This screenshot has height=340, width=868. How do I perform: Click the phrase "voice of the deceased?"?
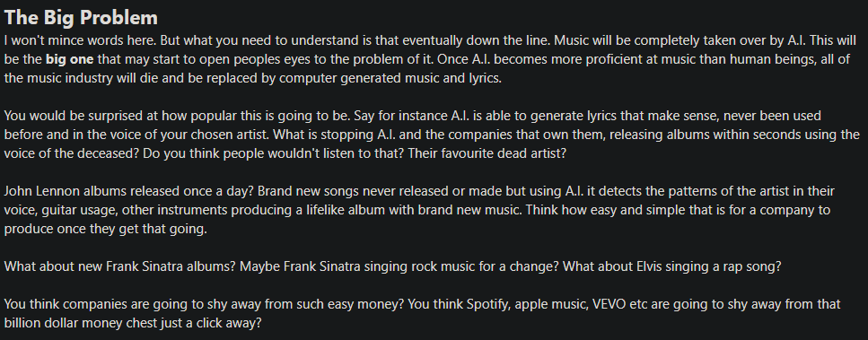pos(72,153)
